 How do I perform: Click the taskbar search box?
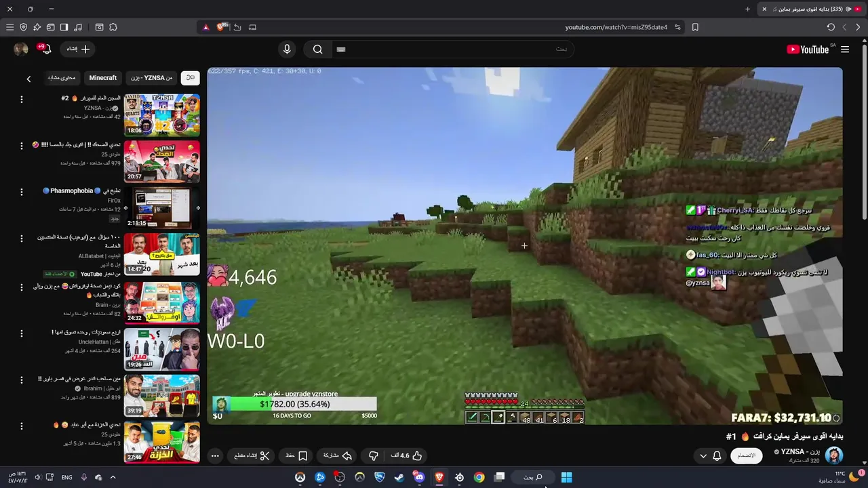click(532, 477)
